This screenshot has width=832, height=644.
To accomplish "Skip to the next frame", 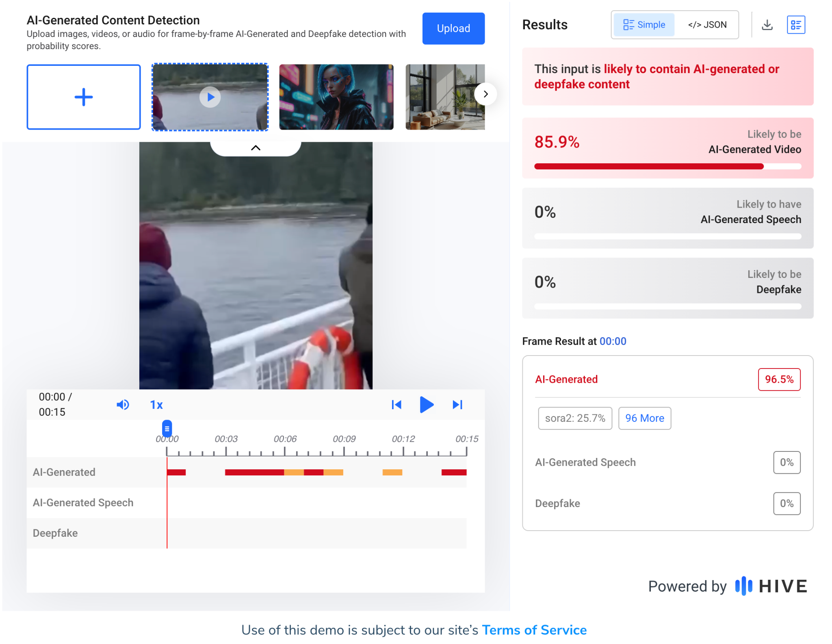I will (x=457, y=405).
